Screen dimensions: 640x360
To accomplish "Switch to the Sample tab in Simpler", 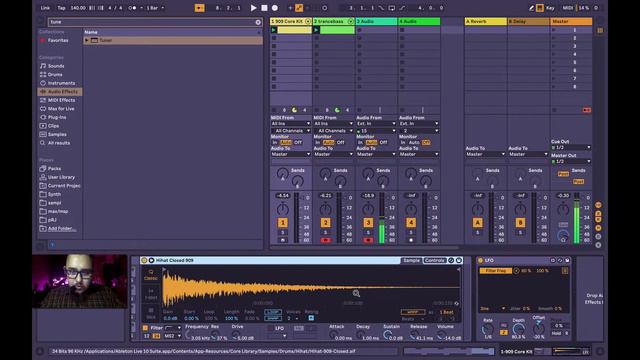I will coord(411,260).
